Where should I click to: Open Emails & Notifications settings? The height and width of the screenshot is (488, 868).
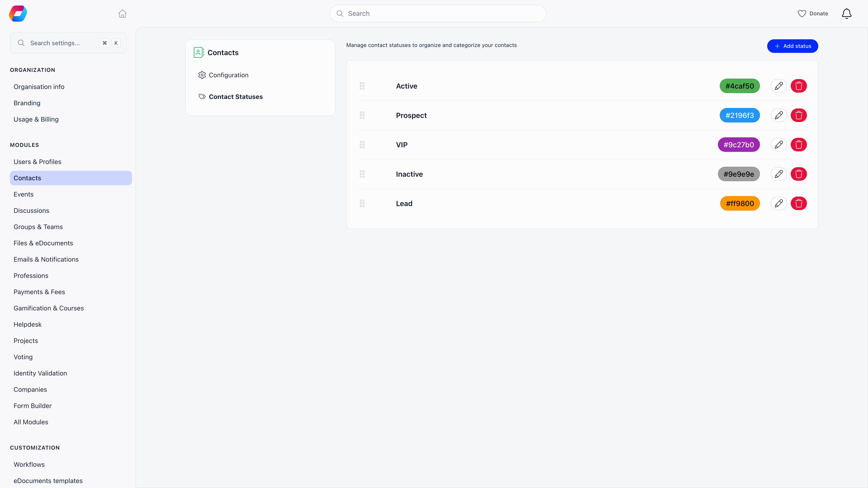46,259
